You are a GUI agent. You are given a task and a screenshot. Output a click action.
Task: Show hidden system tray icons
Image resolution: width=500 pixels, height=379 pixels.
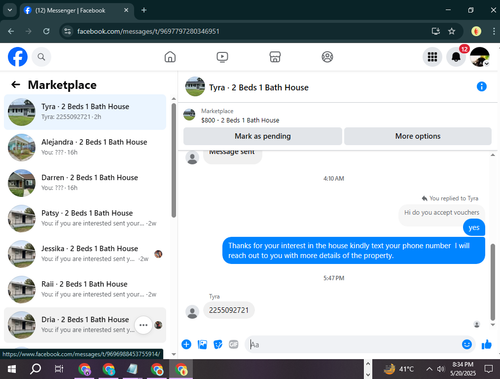tap(429, 369)
